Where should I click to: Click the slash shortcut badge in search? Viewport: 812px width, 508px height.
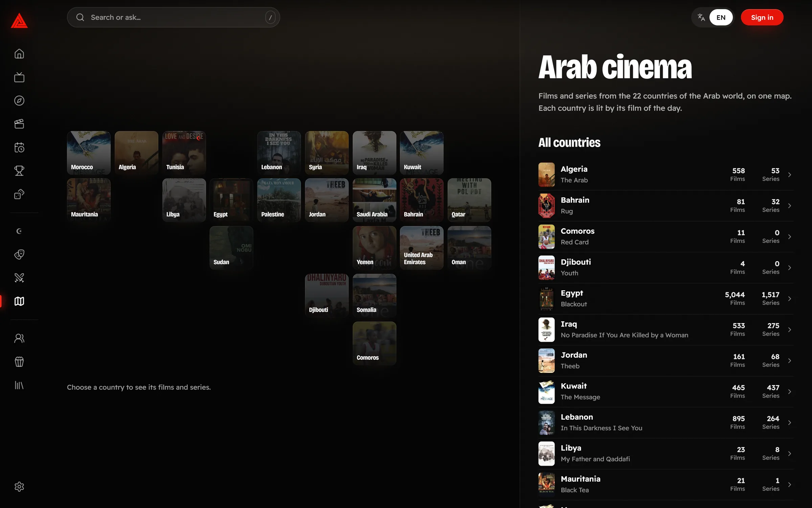[270, 17]
